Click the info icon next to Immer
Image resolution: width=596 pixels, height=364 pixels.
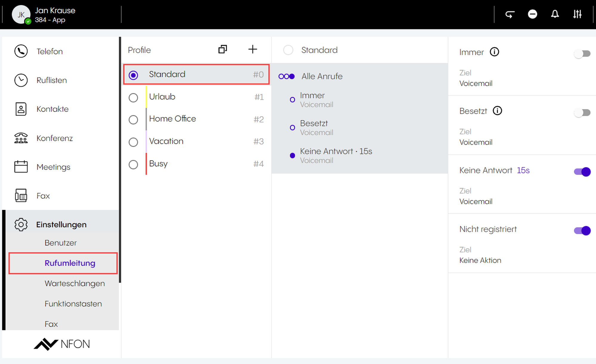(x=494, y=52)
